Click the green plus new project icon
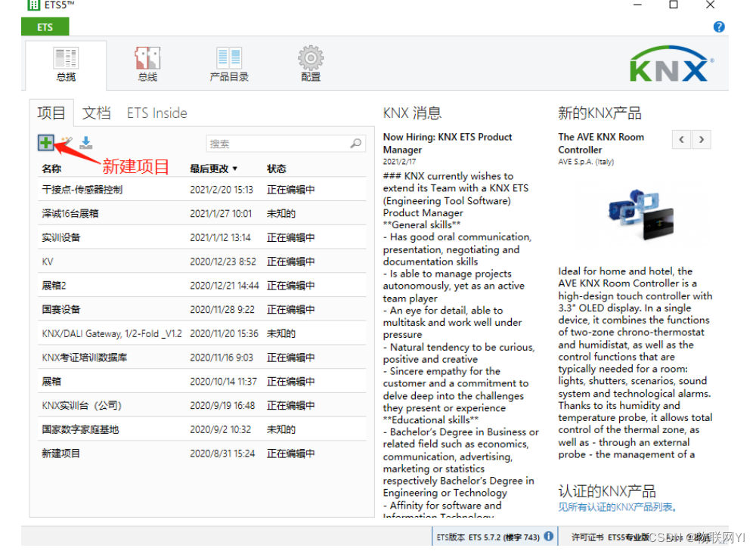Viewport: 756px width, 551px height. (x=46, y=143)
